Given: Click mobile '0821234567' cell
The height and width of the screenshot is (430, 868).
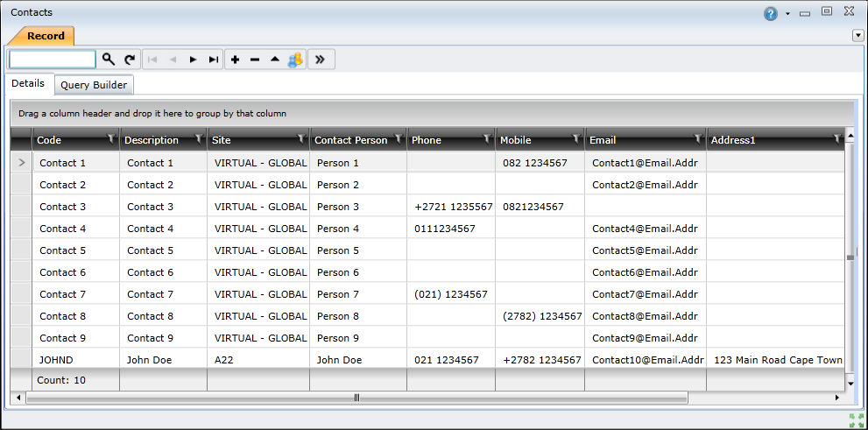Looking at the screenshot, I should point(540,207).
